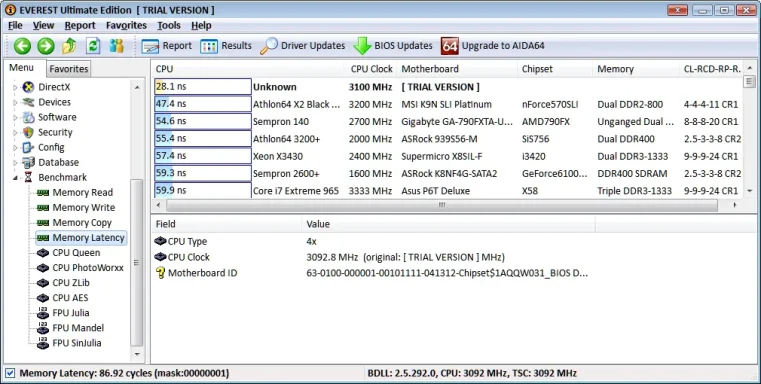
Task: Click the Value column header
Action: point(448,224)
